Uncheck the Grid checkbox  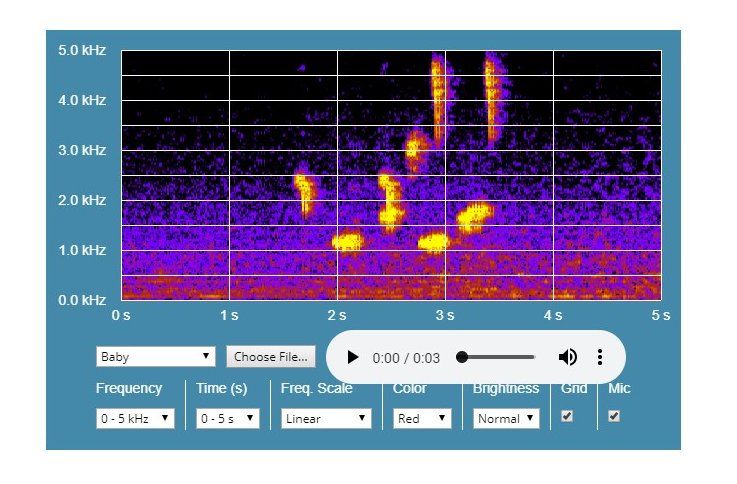568,417
